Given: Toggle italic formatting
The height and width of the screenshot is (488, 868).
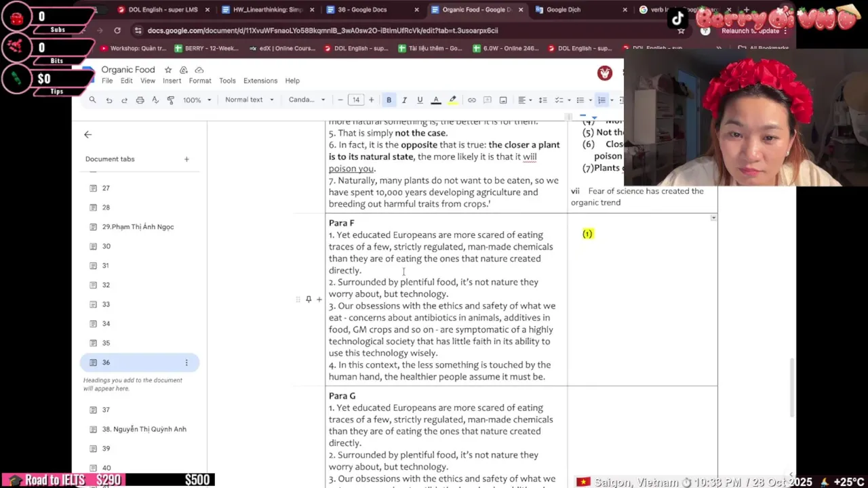Looking at the screenshot, I should (x=404, y=100).
